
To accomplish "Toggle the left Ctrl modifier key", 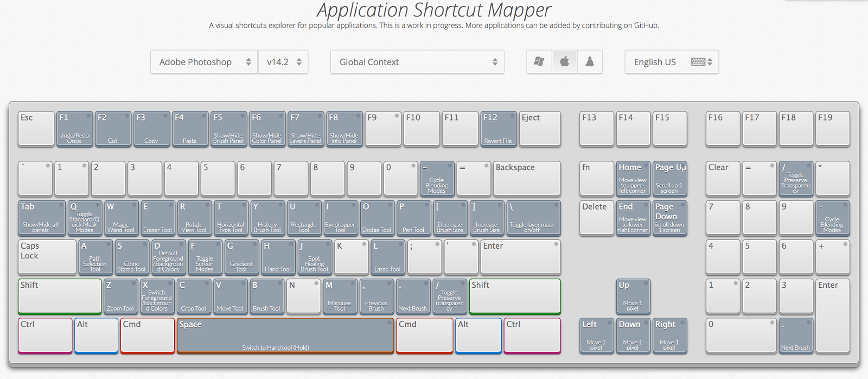I will [45, 336].
